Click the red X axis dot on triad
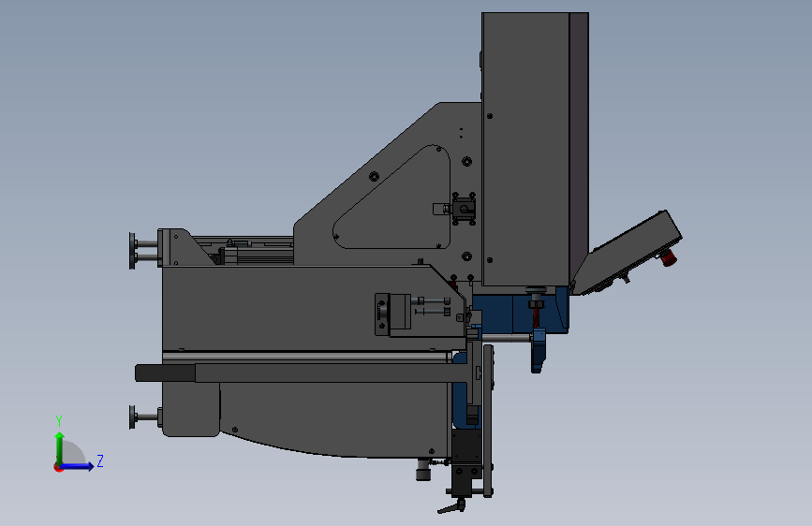Viewport: 812px width, 526px height. click(57, 467)
